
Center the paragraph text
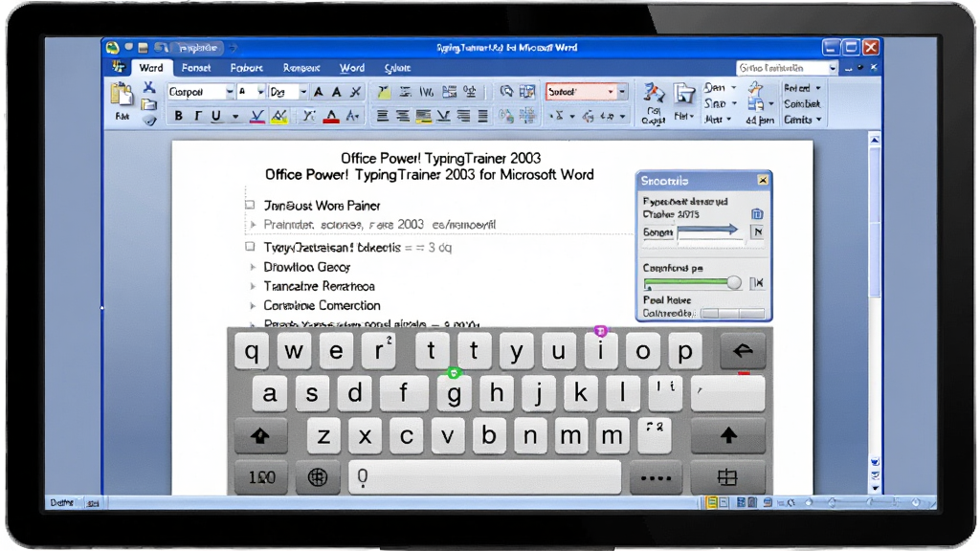tap(403, 116)
